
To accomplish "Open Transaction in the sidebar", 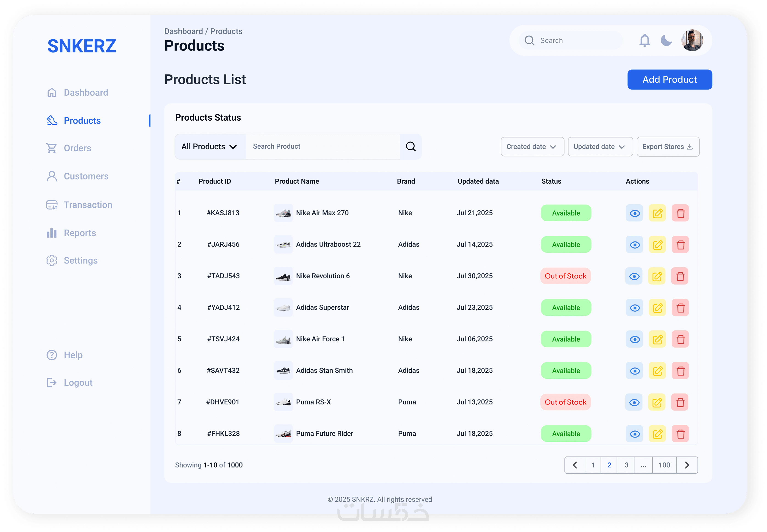I will tap(79, 205).
